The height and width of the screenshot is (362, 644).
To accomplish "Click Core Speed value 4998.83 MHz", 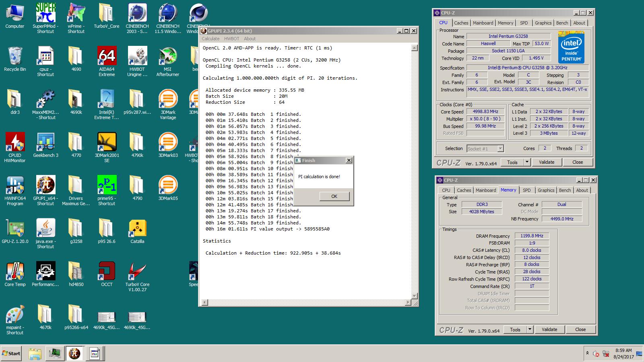I will pos(485,111).
